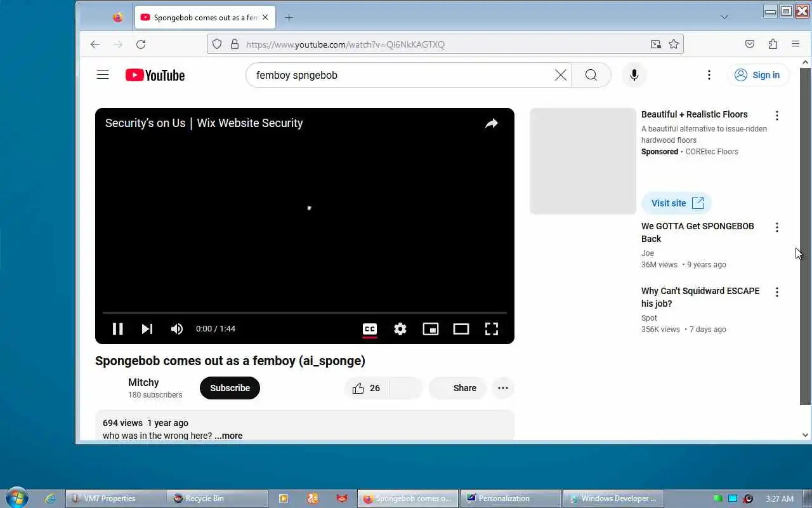Open options for Squidward ESCAPE video
812x508 pixels.
777,292
